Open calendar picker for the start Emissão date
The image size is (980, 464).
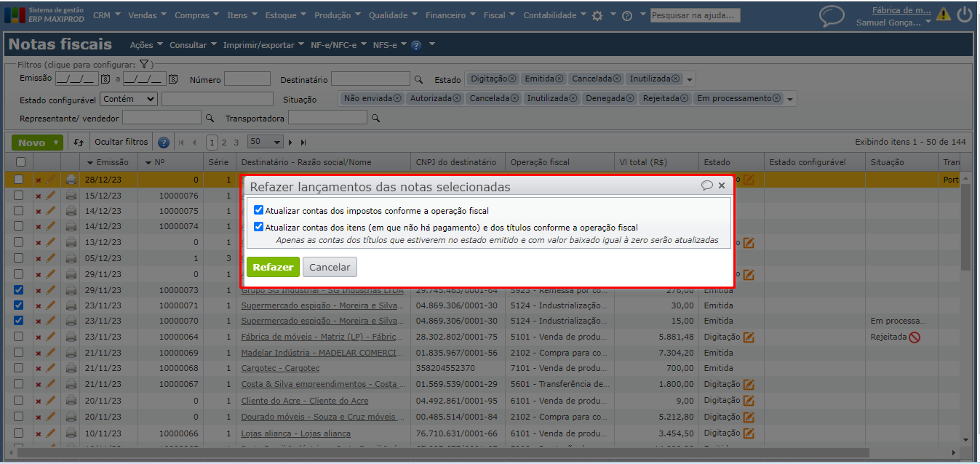click(x=105, y=79)
